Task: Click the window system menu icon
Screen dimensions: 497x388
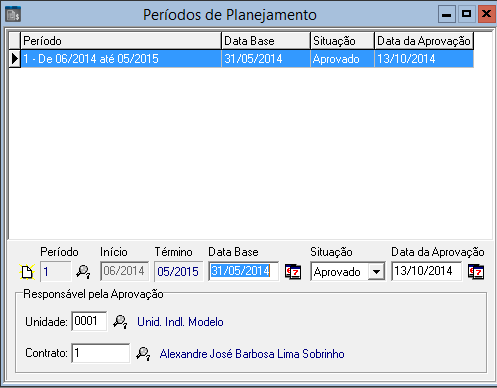Action: click(13, 14)
